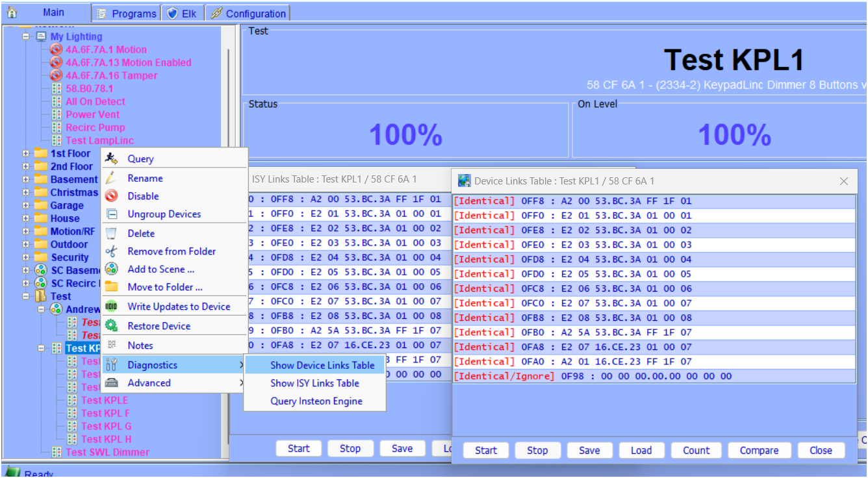This screenshot has width=868, height=478.
Task: Click the Delete trash can icon
Action: pos(112,233)
